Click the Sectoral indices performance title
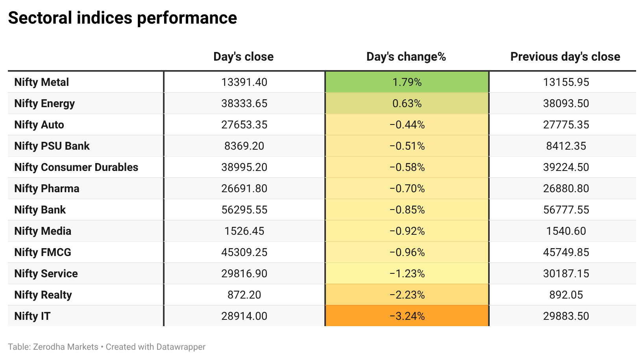Image resolution: width=644 pixels, height=360 pixels. coord(122,18)
